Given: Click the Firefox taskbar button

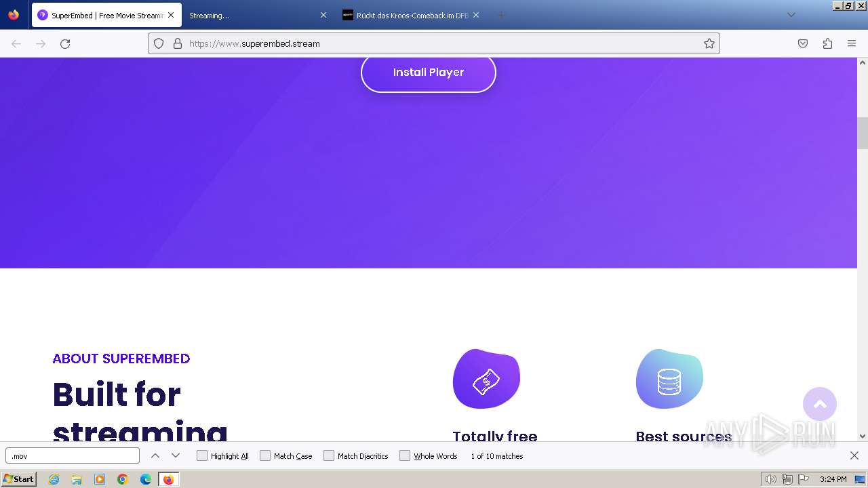Looking at the screenshot, I should coord(168,479).
